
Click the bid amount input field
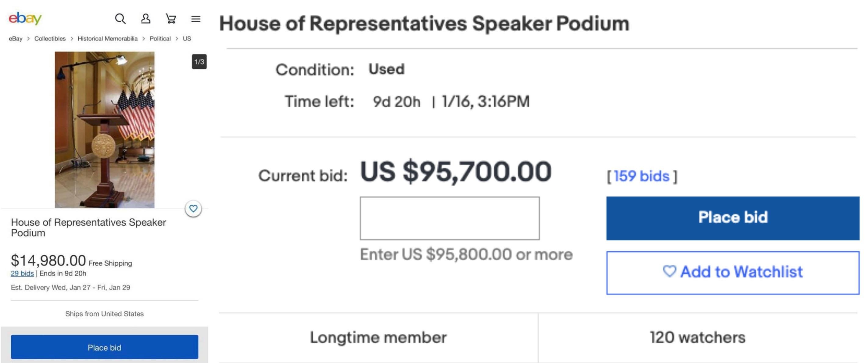pyautogui.click(x=450, y=218)
